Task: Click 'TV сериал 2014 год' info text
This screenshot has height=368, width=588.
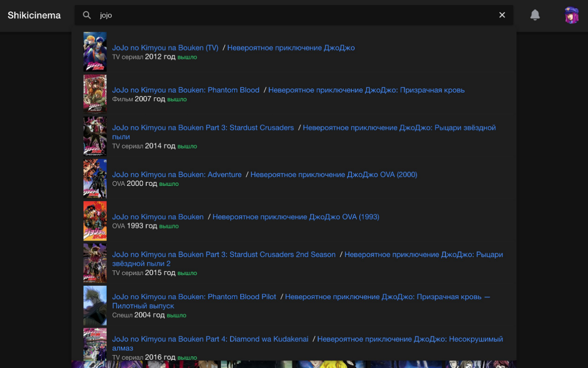Action: pyautogui.click(x=144, y=146)
